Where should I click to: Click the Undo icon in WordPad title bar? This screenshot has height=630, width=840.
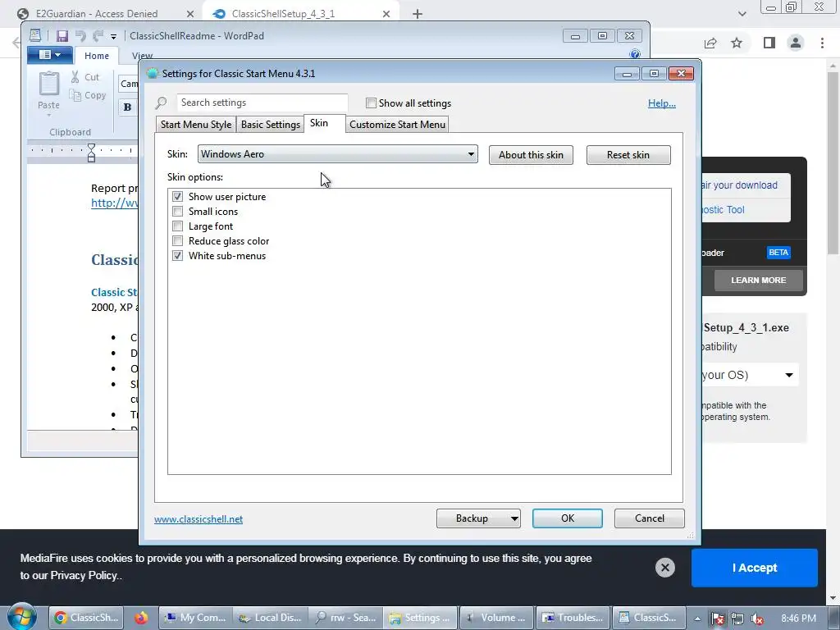point(80,36)
